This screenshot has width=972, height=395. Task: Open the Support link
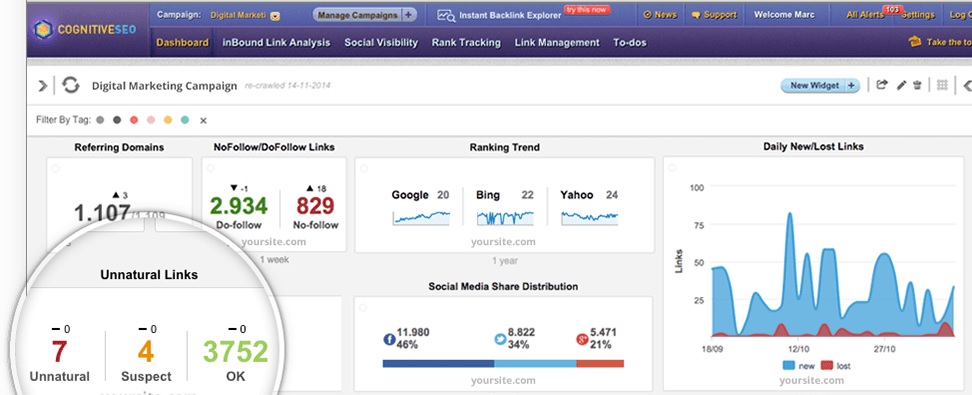pos(714,15)
